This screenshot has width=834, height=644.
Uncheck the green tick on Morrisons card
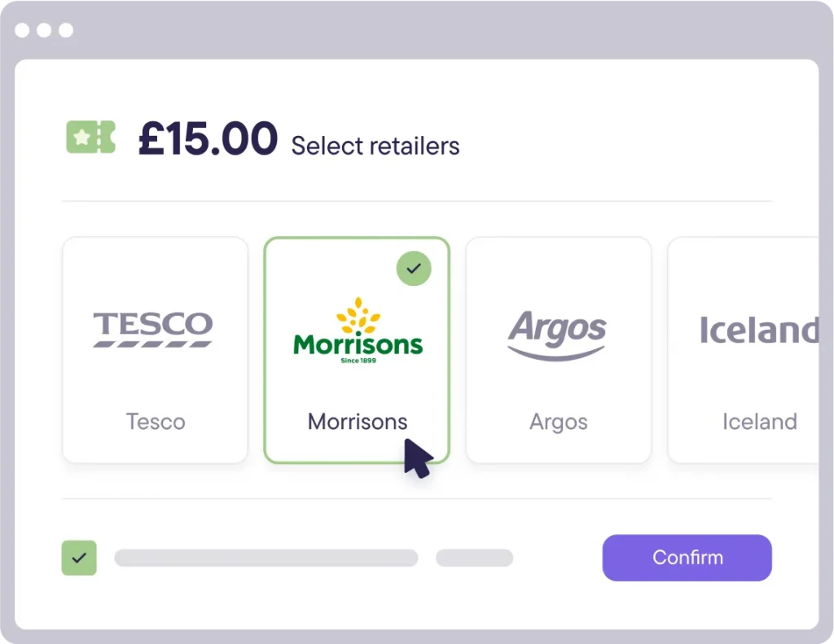click(414, 269)
